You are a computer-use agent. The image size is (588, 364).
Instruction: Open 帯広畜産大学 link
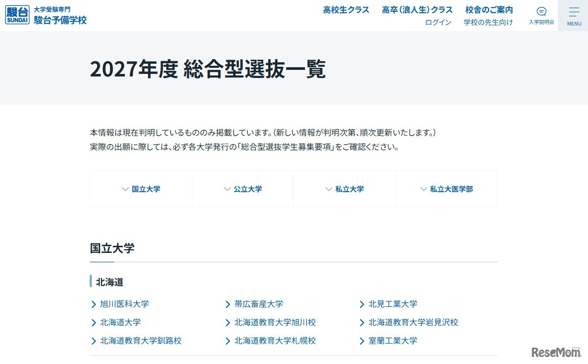(x=259, y=304)
